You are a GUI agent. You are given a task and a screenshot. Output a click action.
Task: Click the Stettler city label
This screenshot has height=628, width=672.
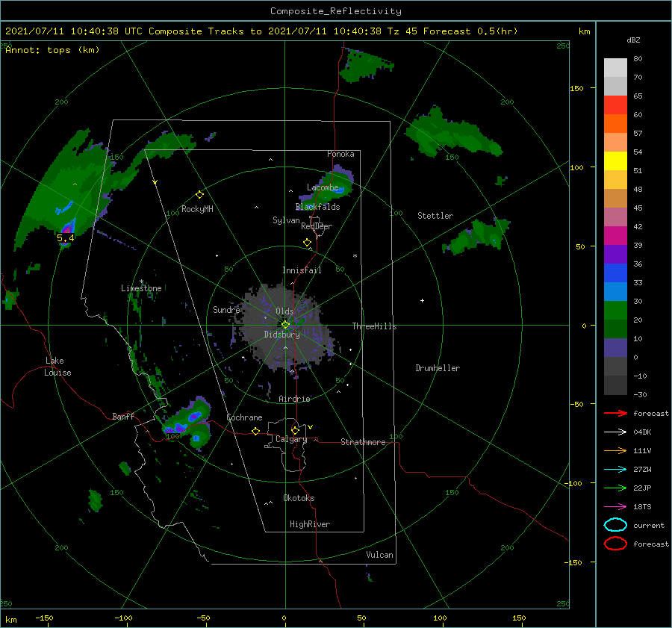click(435, 216)
